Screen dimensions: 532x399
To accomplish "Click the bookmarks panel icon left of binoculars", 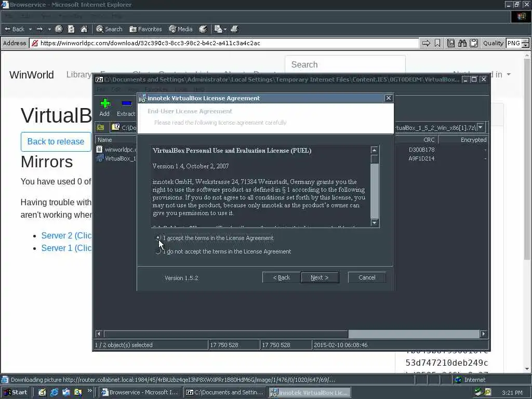I will pos(450,43).
